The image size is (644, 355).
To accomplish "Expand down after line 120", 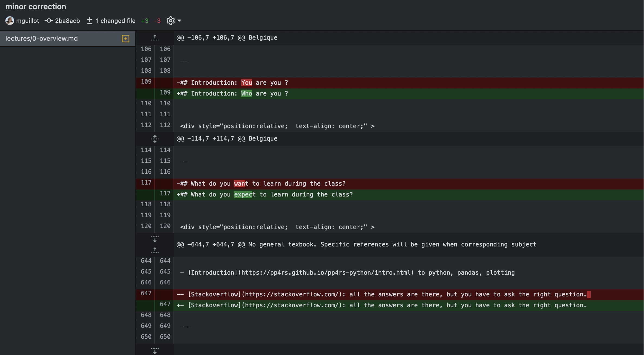I will pos(155,239).
